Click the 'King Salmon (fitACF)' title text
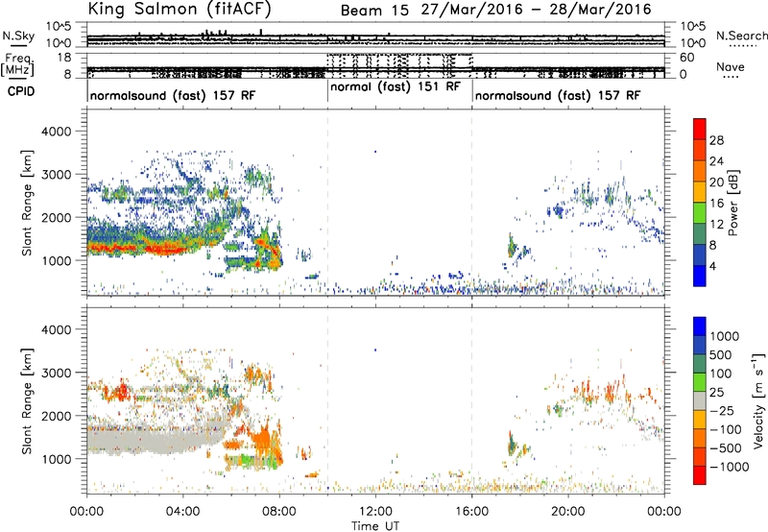Viewport: 768px width, 532px height. tap(179, 10)
